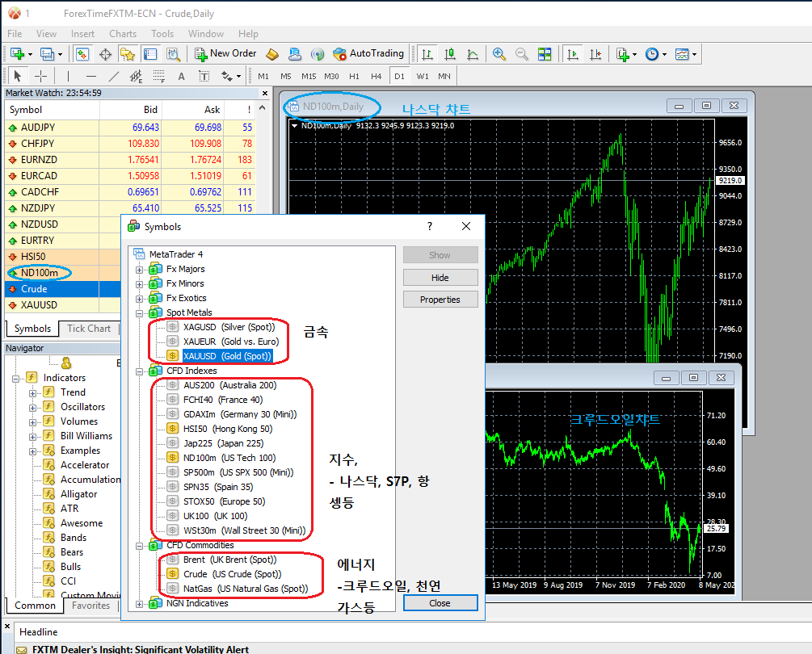Select the Text tool A
Screen dimensions: 812x654
pos(181,76)
